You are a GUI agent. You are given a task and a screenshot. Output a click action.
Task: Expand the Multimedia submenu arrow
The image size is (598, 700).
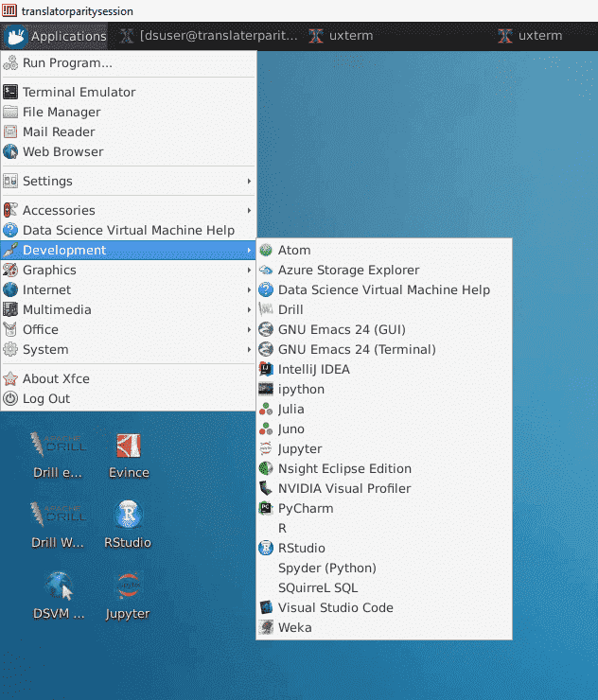[x=249, y=309]
